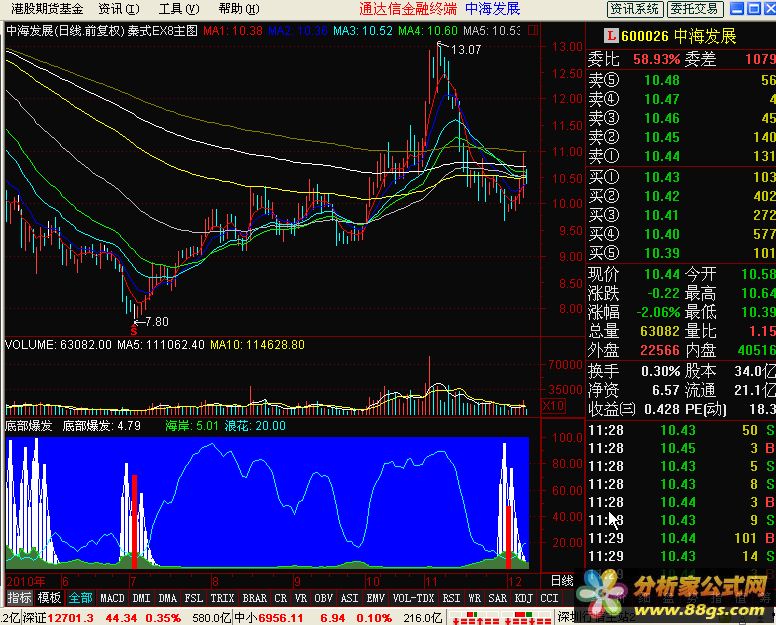Screen dimensions: 776x625
Task: Click the month 10 axis marker
Action: click(372, 581)
